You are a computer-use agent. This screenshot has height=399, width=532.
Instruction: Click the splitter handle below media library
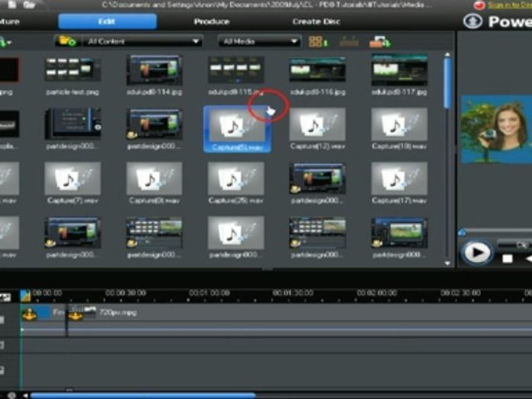[x=267, y=269]
